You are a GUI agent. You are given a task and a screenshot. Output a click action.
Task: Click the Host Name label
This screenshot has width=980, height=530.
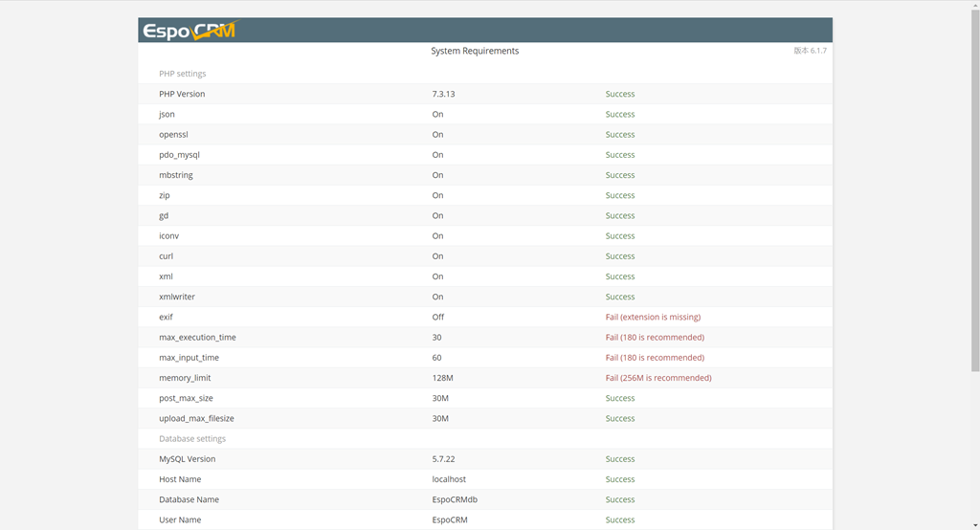click(180, 479)
